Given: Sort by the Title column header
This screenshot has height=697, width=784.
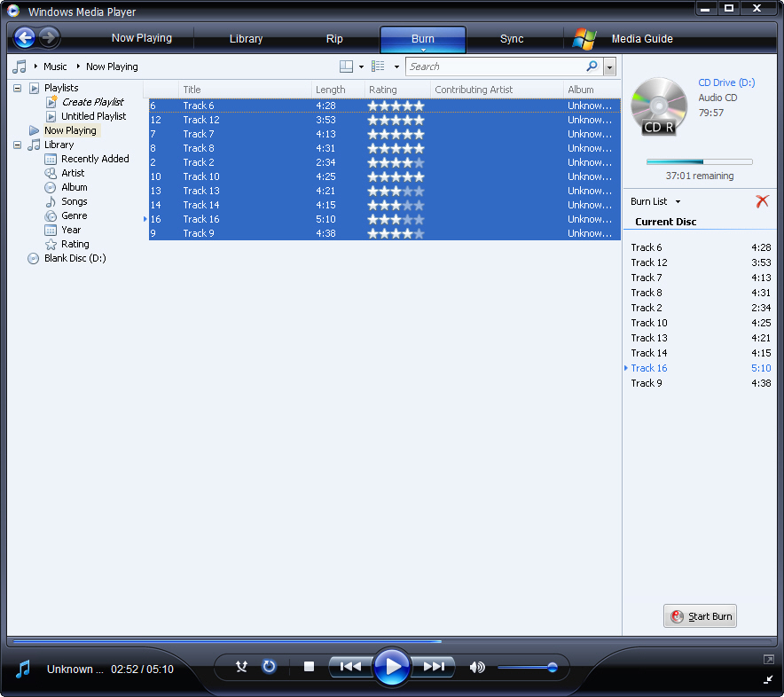Looking at the screenshot, I should point(245,90).
